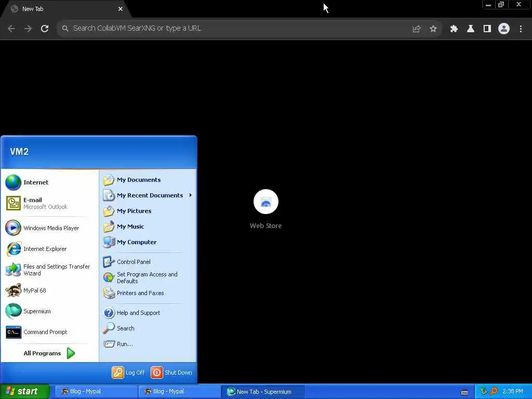Click the 2:38 PM taskbar clock
This screenshot has height=399, width=532.
coord(513,392)
